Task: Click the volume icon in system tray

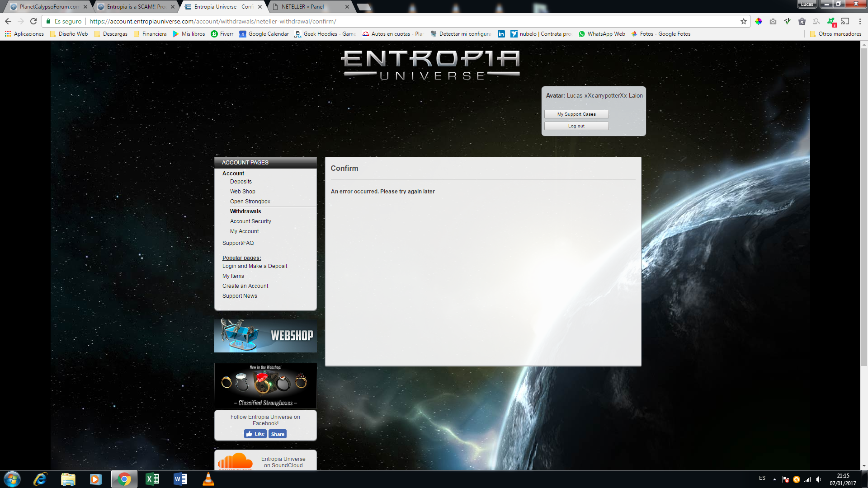Action: (819, 479)
